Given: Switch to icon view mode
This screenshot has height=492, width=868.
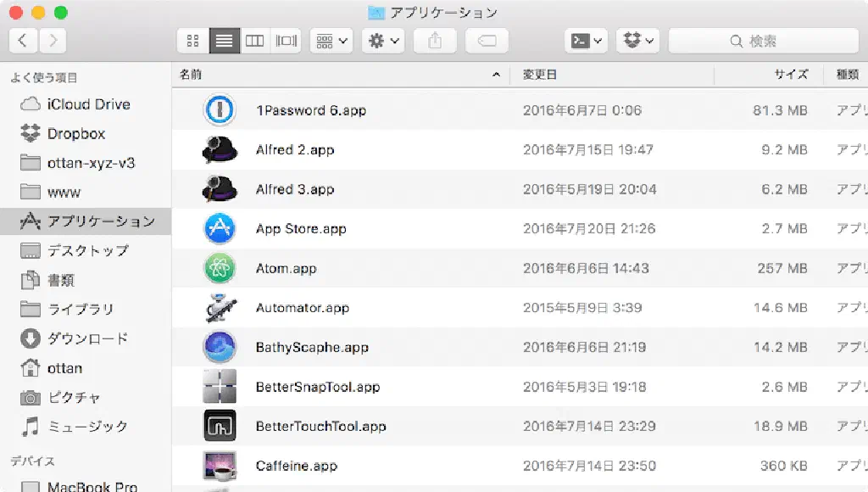Looking at the screenshot, I should (x=192, y=41).
